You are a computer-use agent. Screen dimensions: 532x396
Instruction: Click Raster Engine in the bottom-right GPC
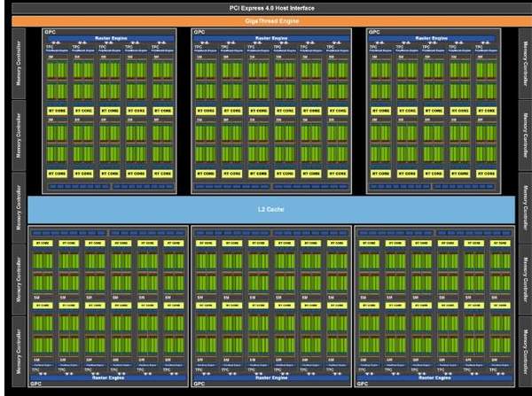pos(434,378)
